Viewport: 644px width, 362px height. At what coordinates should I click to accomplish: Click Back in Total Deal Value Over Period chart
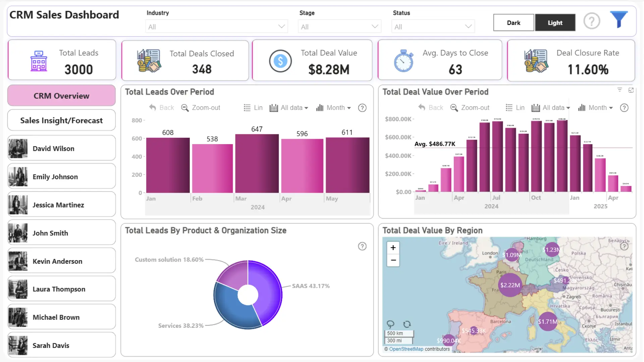point(431,108)
